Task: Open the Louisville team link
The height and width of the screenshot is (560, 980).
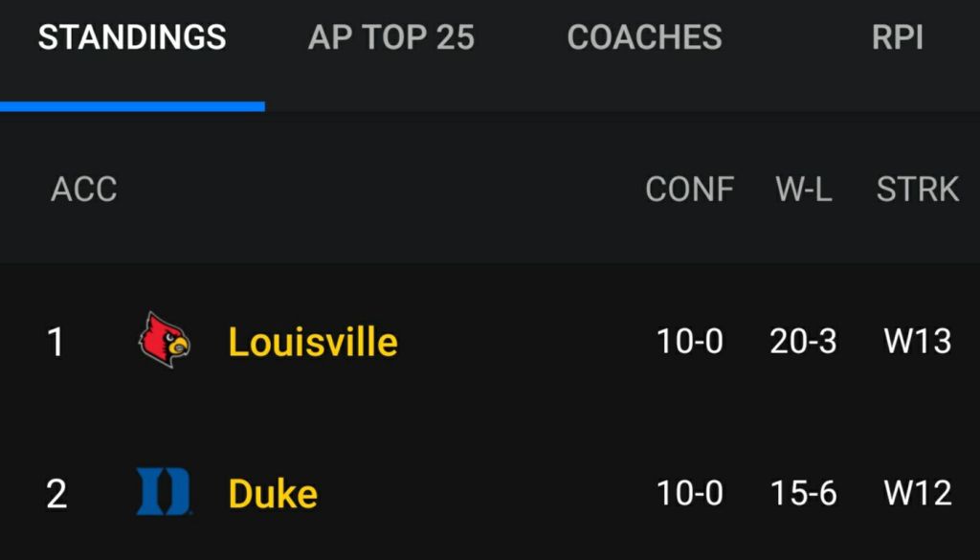Action: coord(313,342)
